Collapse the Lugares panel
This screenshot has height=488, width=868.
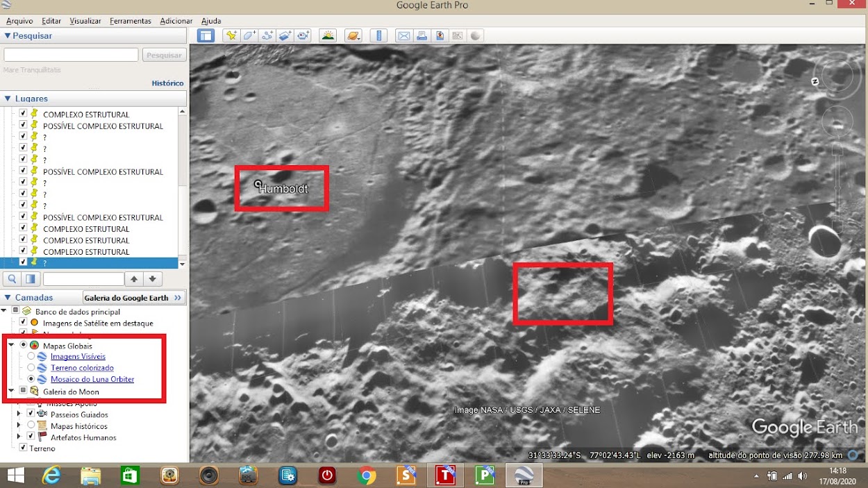[8, 99]
